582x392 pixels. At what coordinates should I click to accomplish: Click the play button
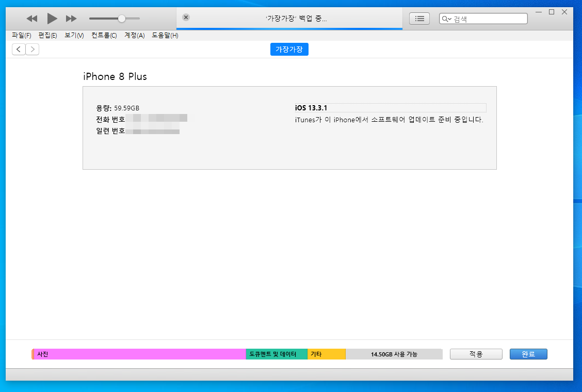[x=52, y=18]
